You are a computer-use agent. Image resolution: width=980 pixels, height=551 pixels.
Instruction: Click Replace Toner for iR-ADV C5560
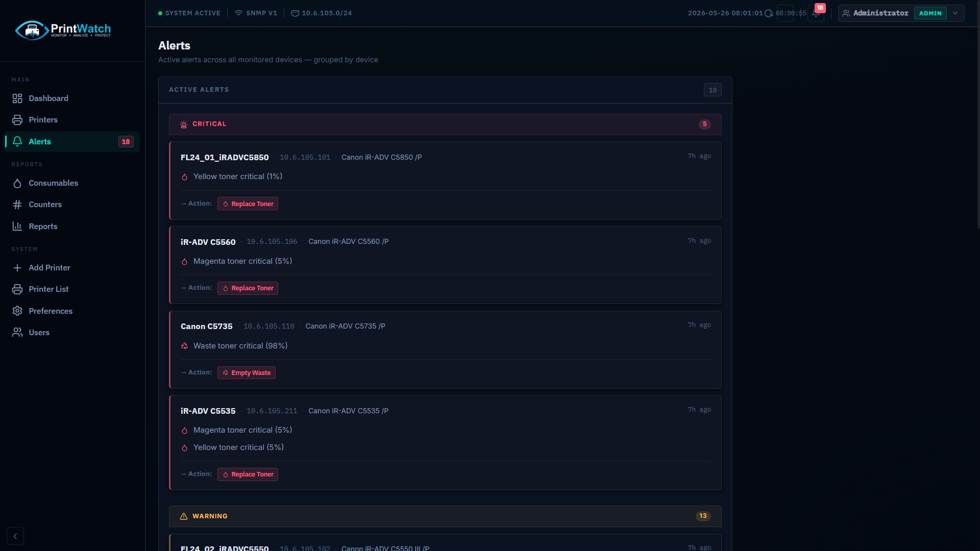tap(248, 288)
